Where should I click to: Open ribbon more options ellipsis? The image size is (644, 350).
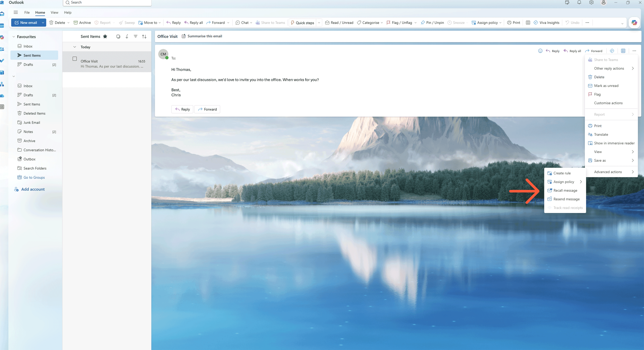(587, 23)
